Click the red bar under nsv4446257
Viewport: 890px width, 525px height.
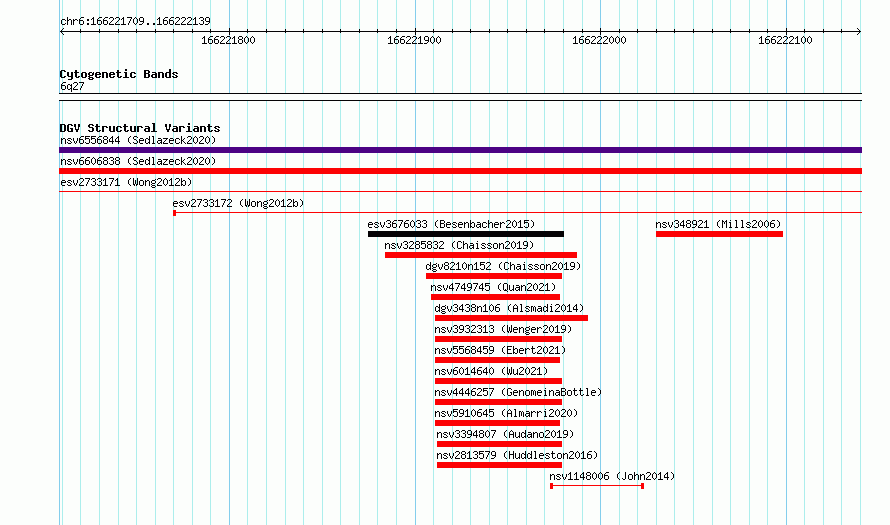coord(498,402)
